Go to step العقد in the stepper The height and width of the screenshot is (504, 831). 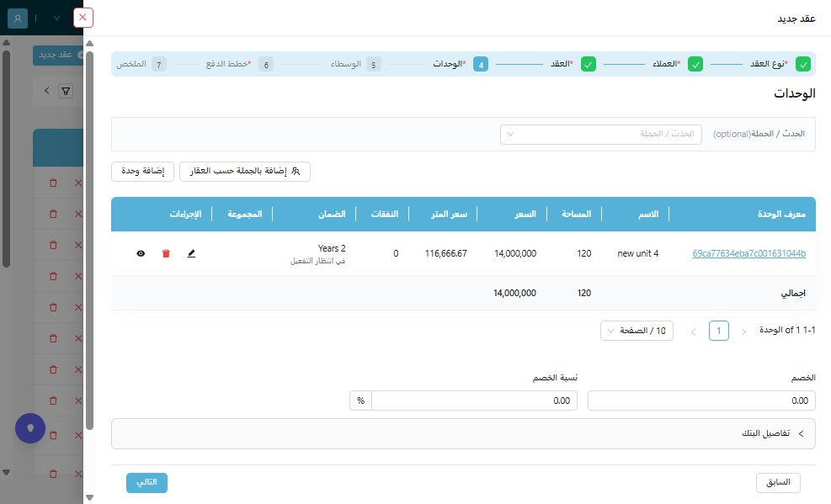[573, 64]
